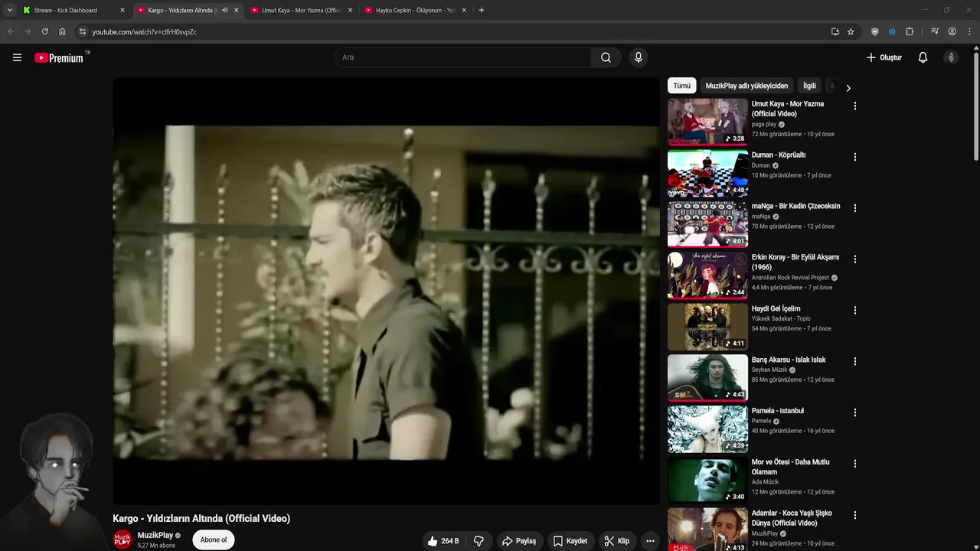Focus the YouTube Ara search field
The width and height of the screenshot is (980, 551).
pyautogui.click(x=462, y=57)
